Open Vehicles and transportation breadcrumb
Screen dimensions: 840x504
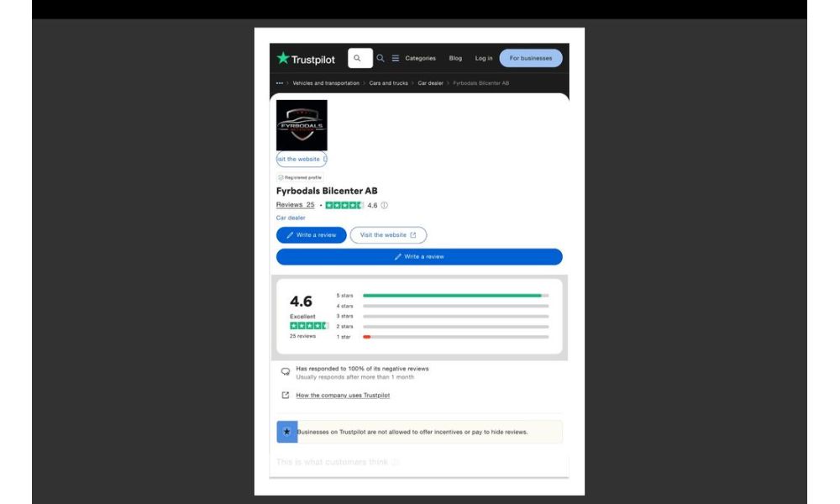point(326,83)
